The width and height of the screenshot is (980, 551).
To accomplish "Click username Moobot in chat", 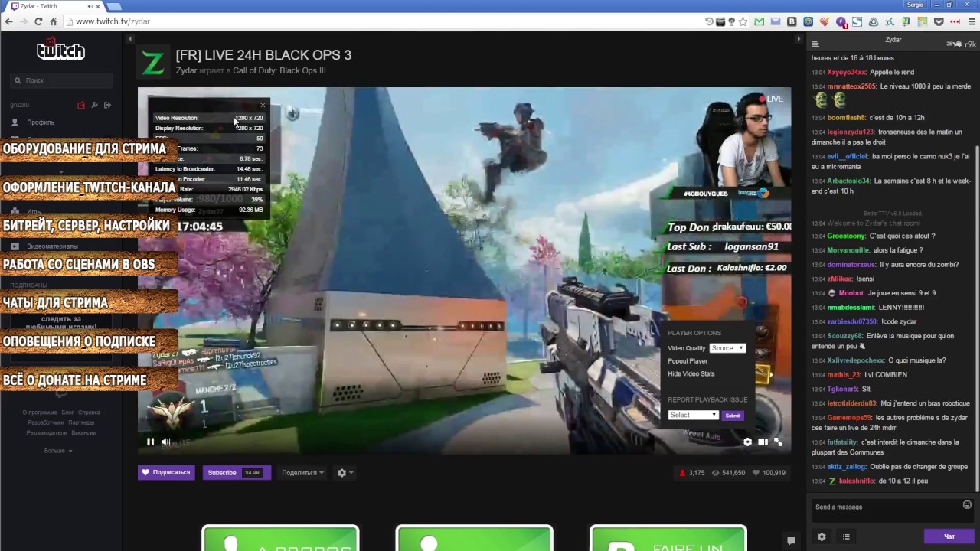I will pos(851,293).
